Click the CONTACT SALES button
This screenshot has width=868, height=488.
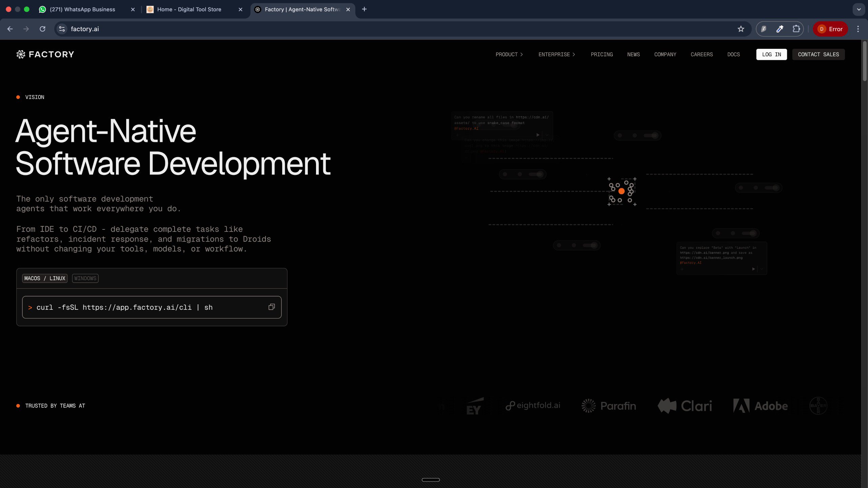pos(818,54)
